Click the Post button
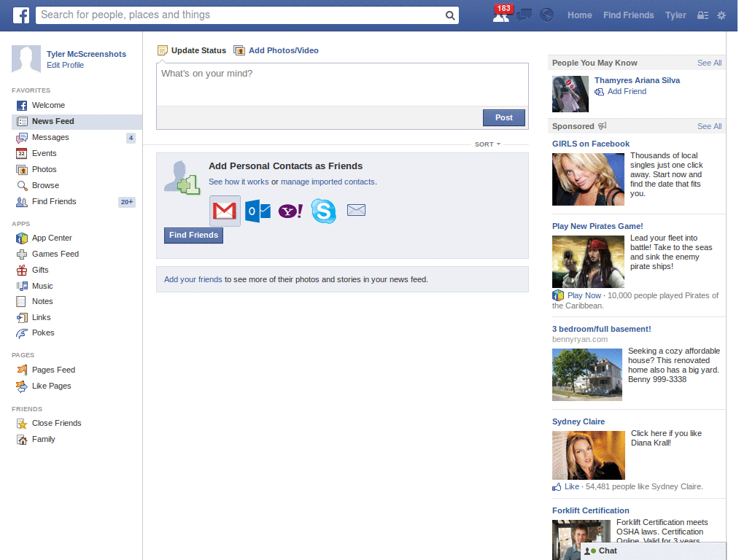Screen dimensions: 747x560 [503, 117]
